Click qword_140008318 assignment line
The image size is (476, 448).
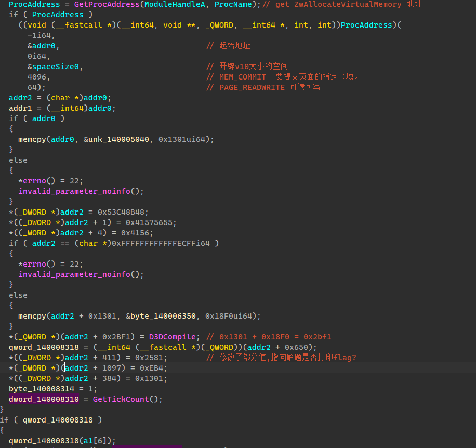click(163, 347)
